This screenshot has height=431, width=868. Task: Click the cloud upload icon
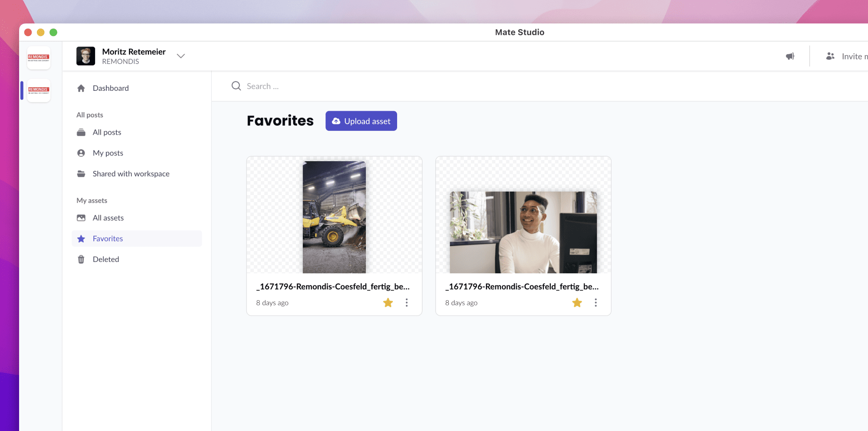[x=336, y=121]
